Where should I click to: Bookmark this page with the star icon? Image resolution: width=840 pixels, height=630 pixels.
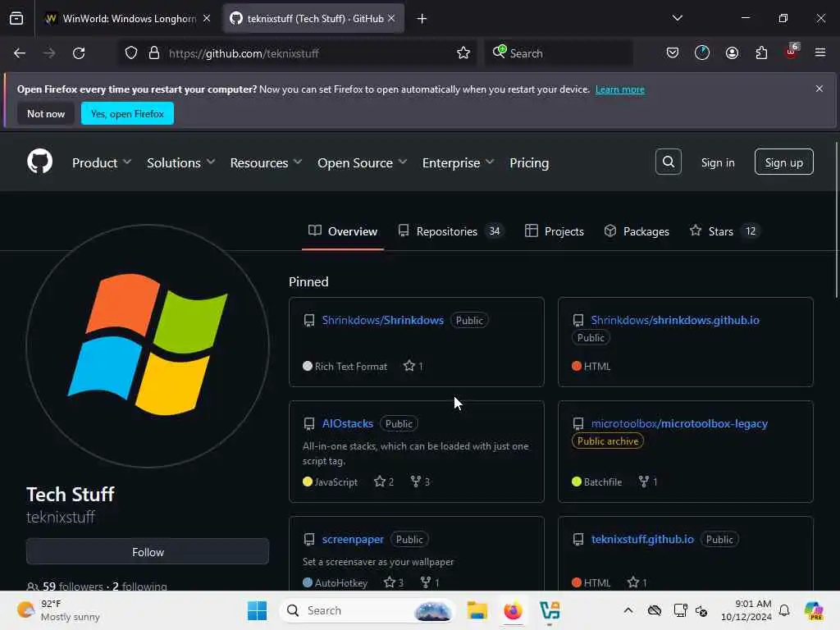463,53
